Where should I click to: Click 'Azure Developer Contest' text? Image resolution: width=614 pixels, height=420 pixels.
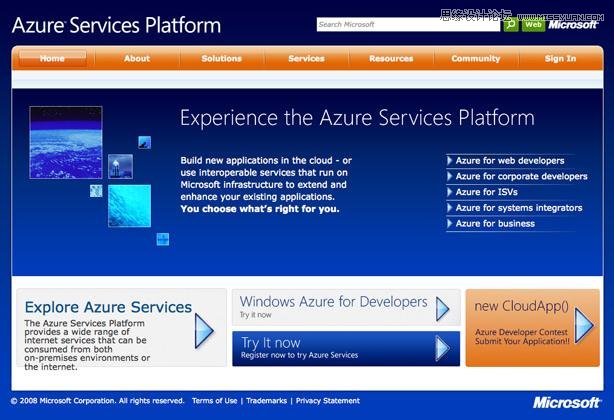tap(521, 332)
